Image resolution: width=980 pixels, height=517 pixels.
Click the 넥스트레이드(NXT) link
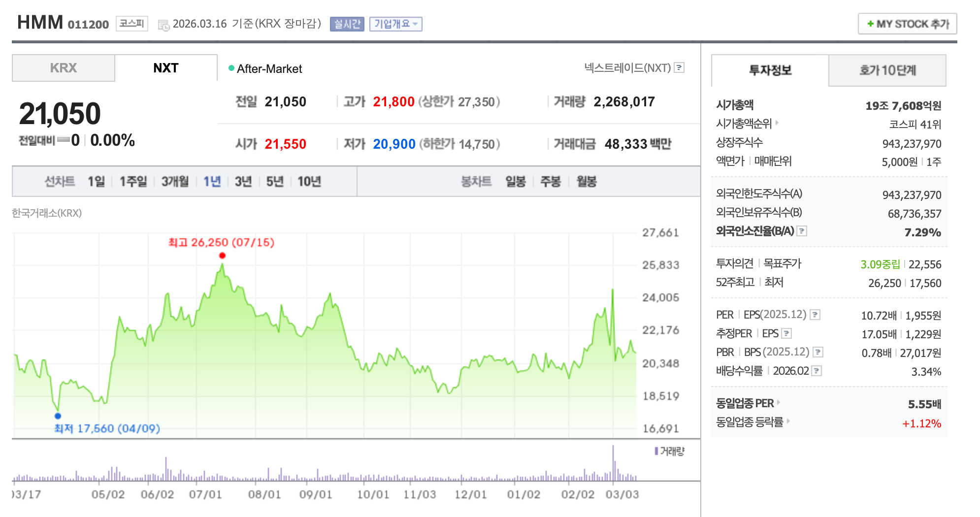[x=627, y=68]
